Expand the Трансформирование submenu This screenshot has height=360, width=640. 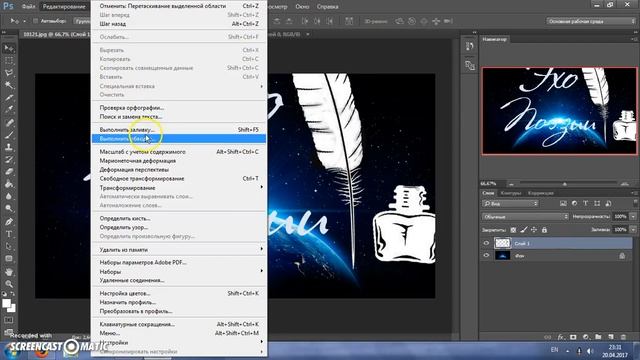(179, 188)
